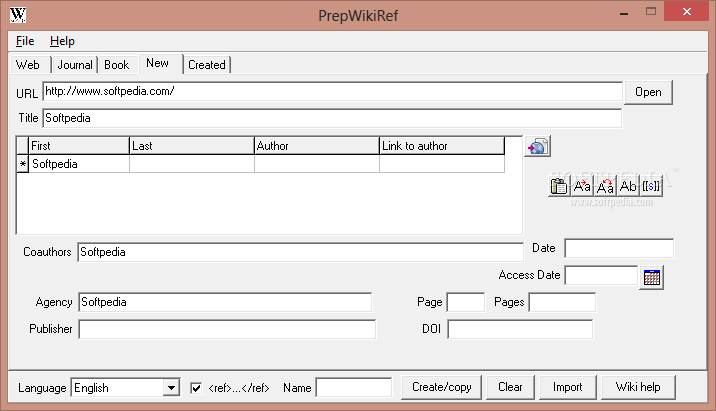The height and width of the screenshot is (411, 716).
Task: Click into the Publisher field
Action: (x=227, y=329)
